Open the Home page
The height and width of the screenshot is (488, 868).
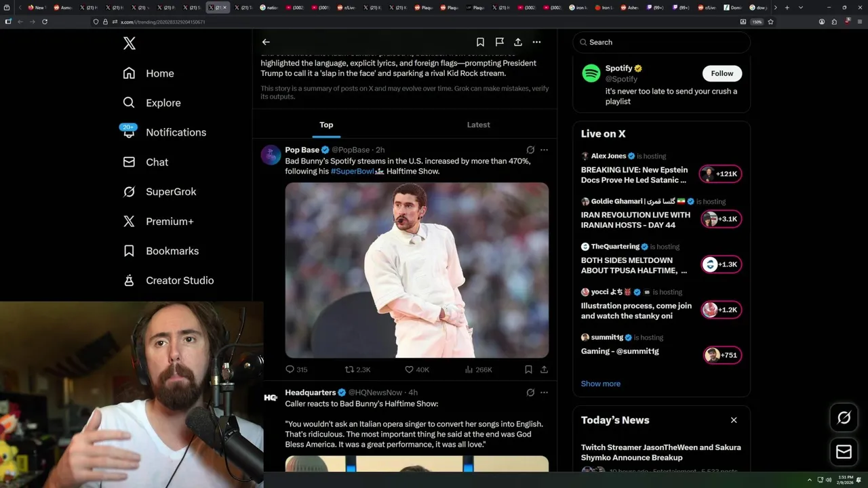click(149, 73)
